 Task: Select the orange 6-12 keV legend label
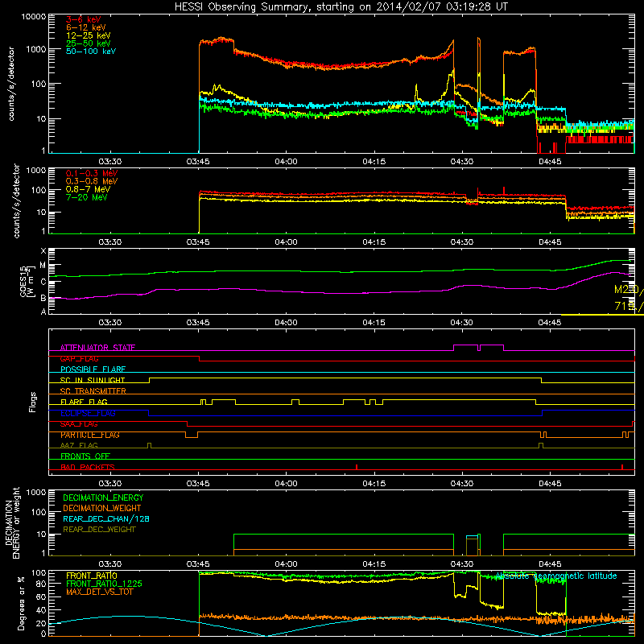click(86, 27)
